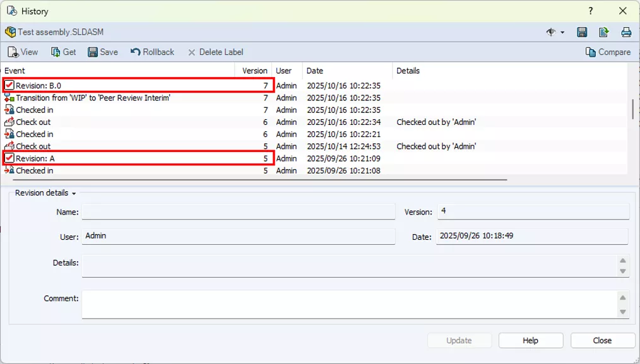Click the User column header
Screen dimensions: 640x364
click(287, 71)
